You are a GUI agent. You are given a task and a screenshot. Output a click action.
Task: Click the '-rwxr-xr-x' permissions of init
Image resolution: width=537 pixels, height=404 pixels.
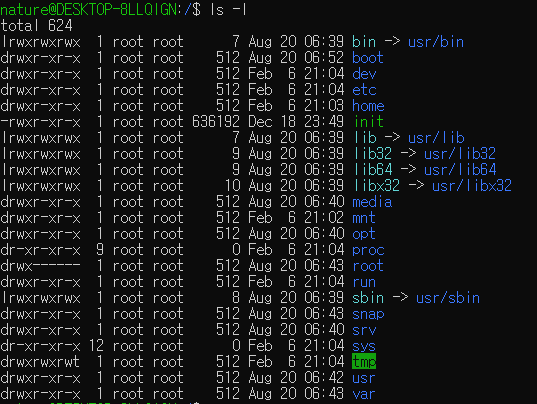(x=40, y=122)
